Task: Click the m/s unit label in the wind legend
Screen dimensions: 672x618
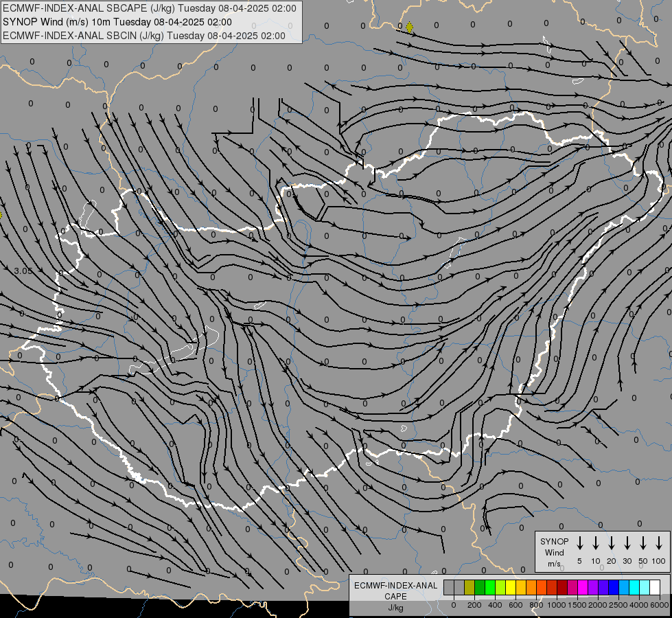Action: coord(554,564)
